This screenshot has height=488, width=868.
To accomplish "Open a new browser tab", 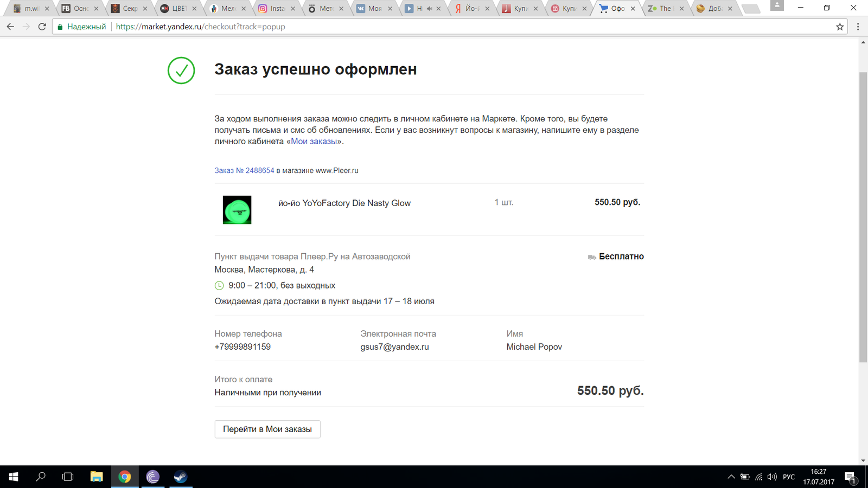I will [751, 9].
